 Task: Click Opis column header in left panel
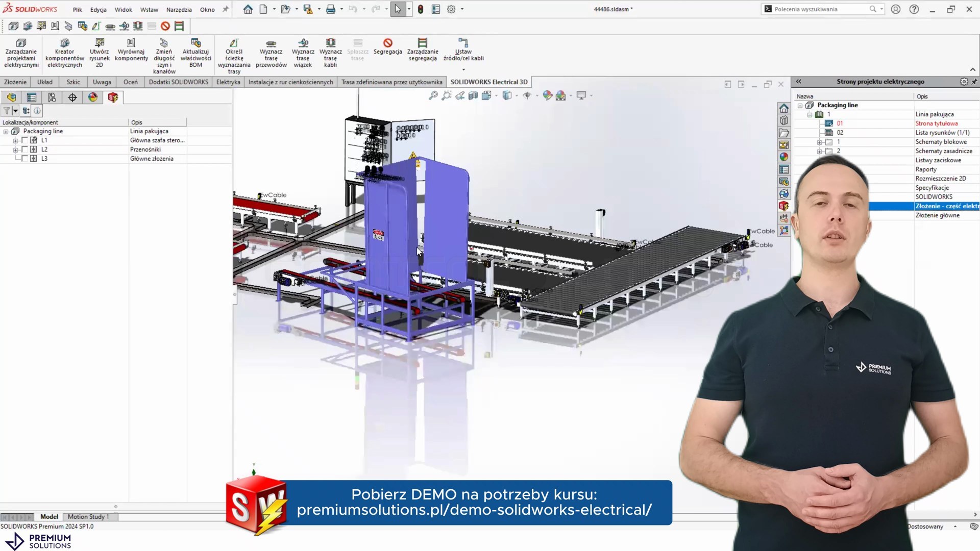157,122
